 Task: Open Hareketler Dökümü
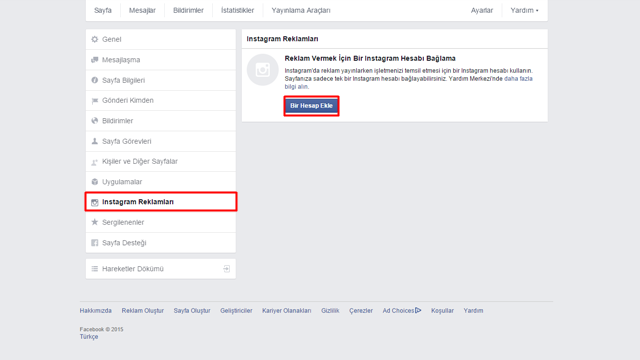pyautogui.click(x=161, y=269)
